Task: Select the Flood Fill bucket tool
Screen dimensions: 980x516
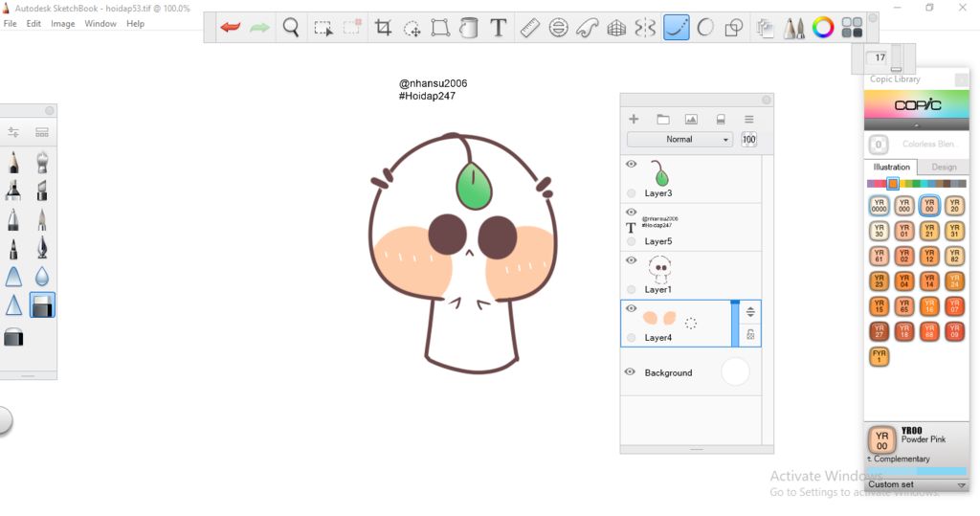Action: (469, 28)
